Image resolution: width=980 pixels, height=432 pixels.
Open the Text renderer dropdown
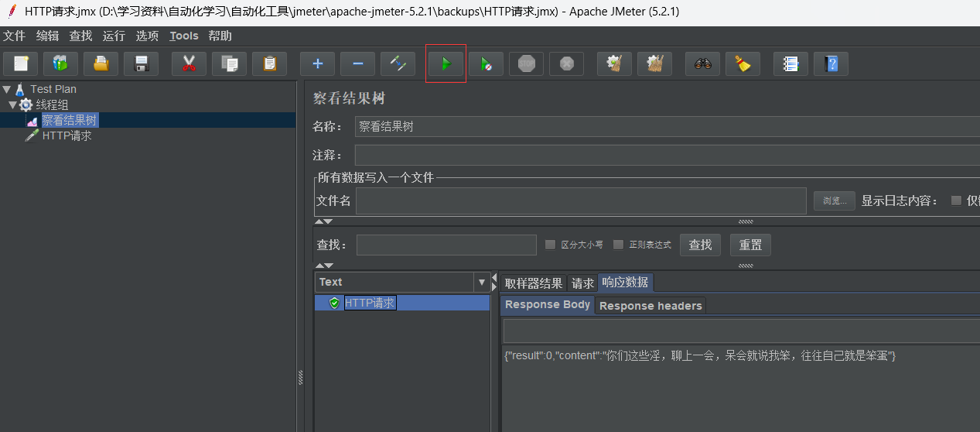point(482,282)
